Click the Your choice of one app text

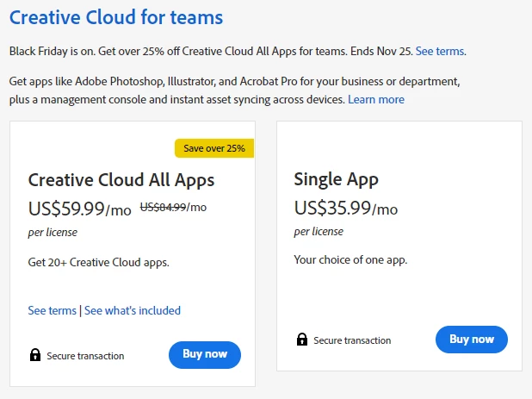click(x=350, y=259)
